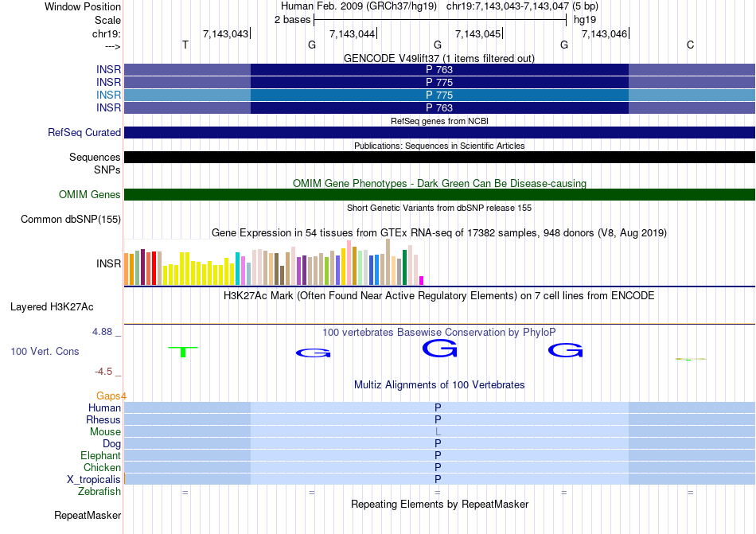Screen dimensions: 756x534
Task: Click the dark blue RefSeq Curated bar
Action: point(439,133)
